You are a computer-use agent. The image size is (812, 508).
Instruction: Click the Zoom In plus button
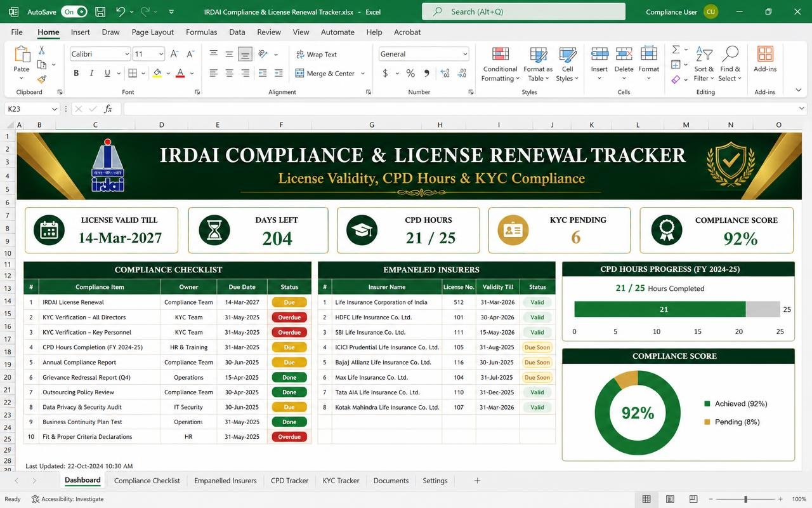pos(782,499)
